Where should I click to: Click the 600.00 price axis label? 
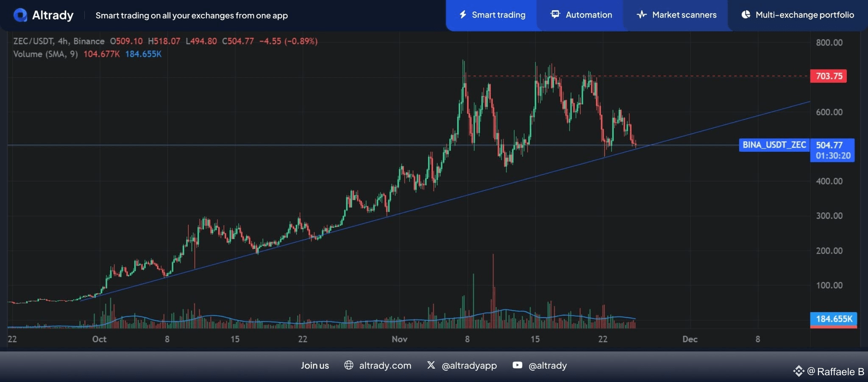(x=829, y=112)
